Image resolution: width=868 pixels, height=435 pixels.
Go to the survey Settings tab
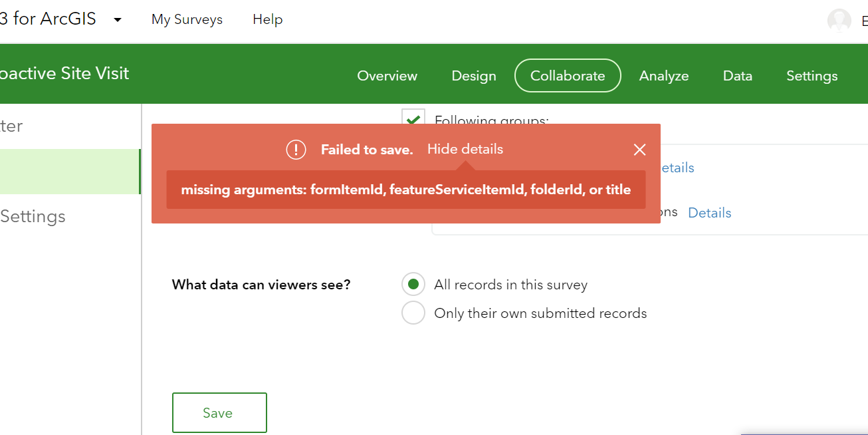(x=812, y=76)
